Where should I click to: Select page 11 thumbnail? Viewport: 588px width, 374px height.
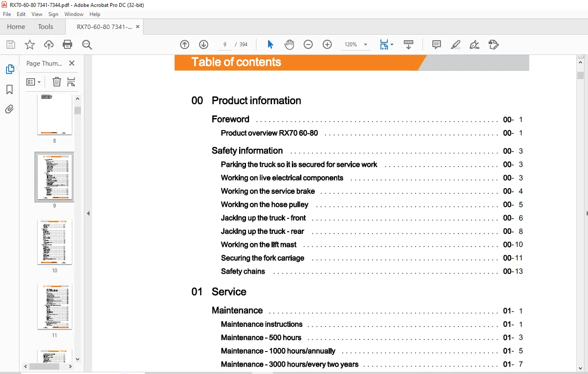coord(54,307)
